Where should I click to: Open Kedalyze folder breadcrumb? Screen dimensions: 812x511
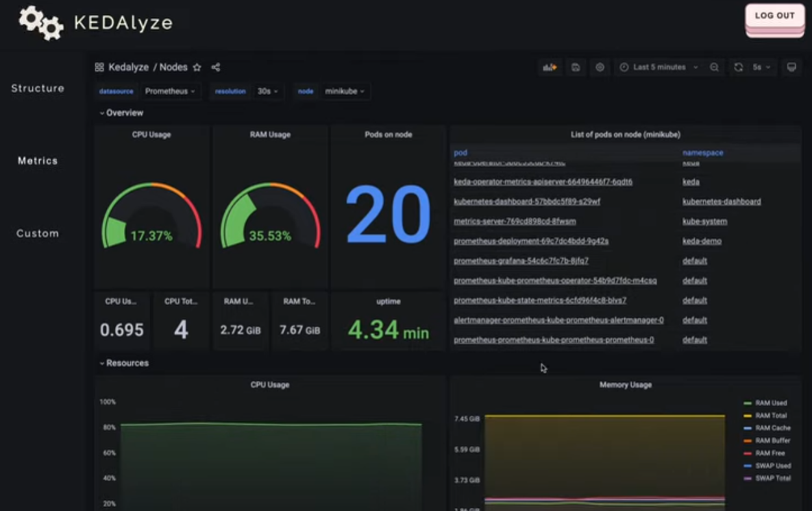click(x=129, y=67)
